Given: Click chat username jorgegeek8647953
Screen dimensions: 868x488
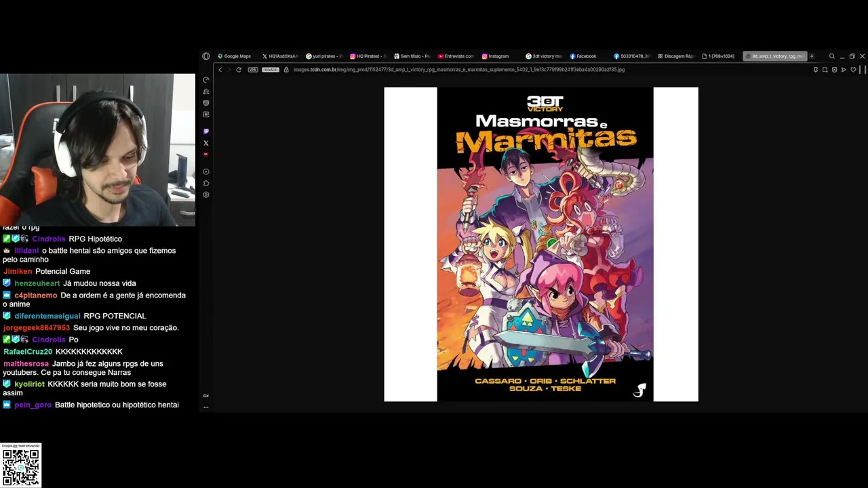Looking at the screenshot, I should pyautogui.click(x=37, y=328).
